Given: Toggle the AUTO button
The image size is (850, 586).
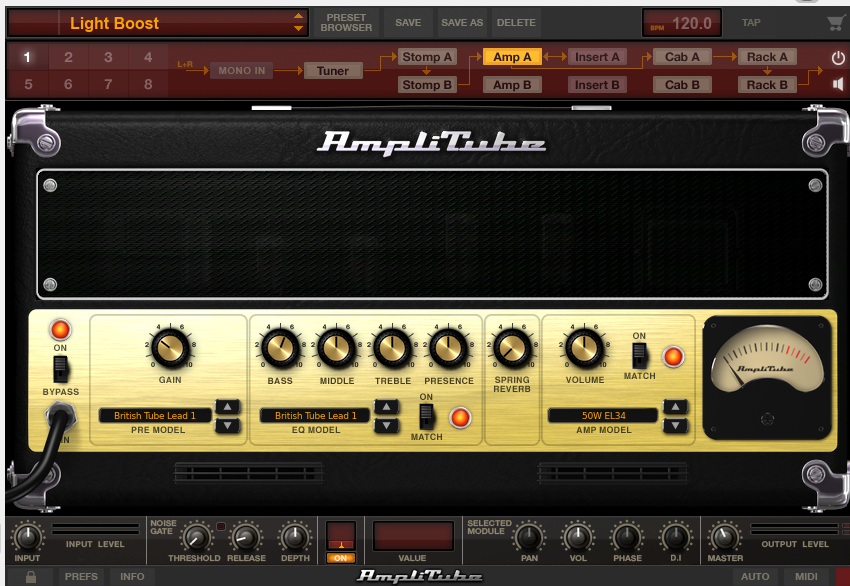Looking at the screenshot, I should (755, 577).
